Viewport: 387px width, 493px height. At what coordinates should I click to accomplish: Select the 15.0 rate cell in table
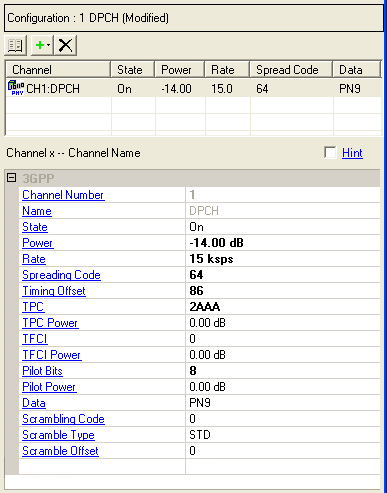pyautogui.click(x=222, y=89)
